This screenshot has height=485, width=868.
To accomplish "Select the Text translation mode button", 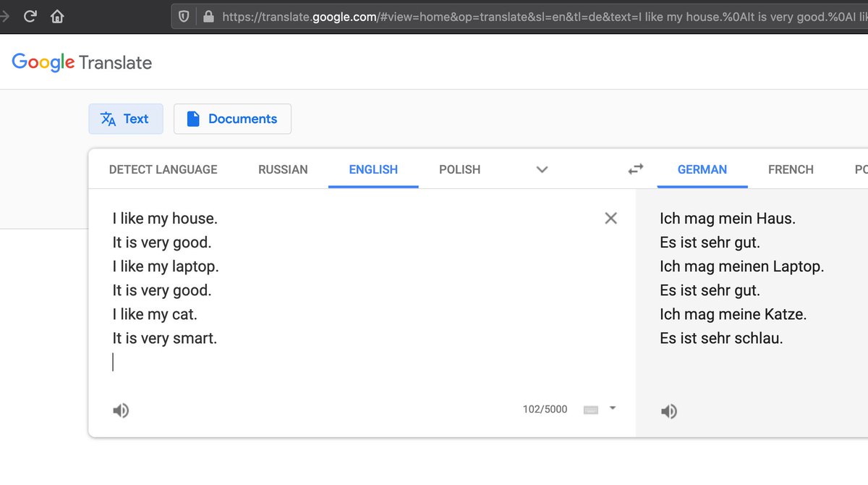I will click(126, 119).
